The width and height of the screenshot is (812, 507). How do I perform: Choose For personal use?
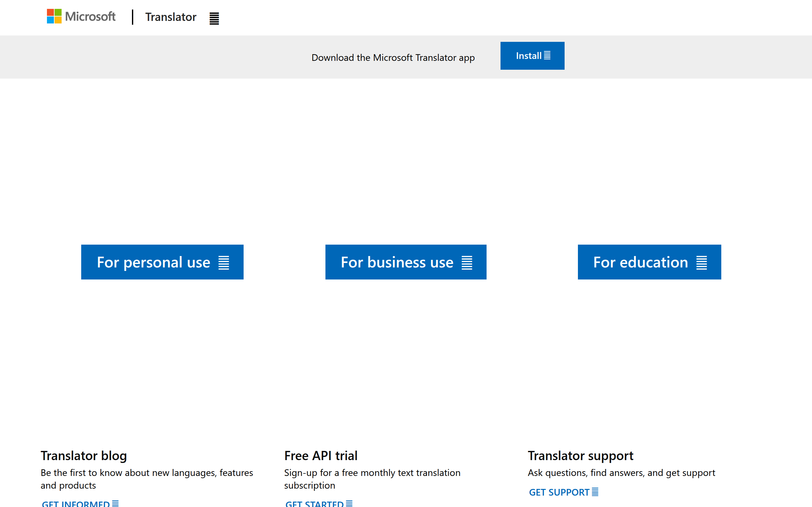(x=162, y=262)
